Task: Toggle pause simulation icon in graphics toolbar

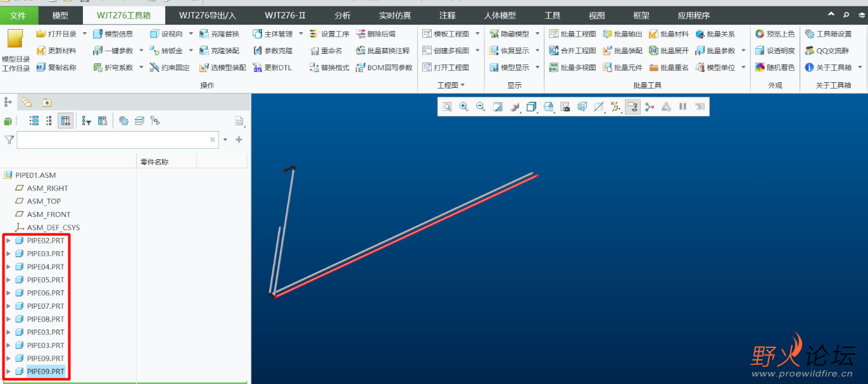Action: 682,107
